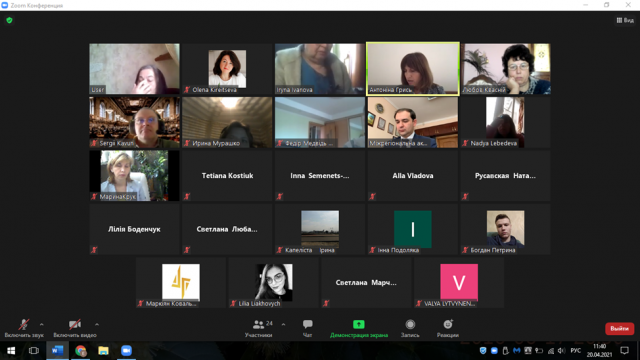This screenshot has height=360, width=640.
Task: Click muted mic icon on Alla Vladova tile
Action: coord(373,196)
